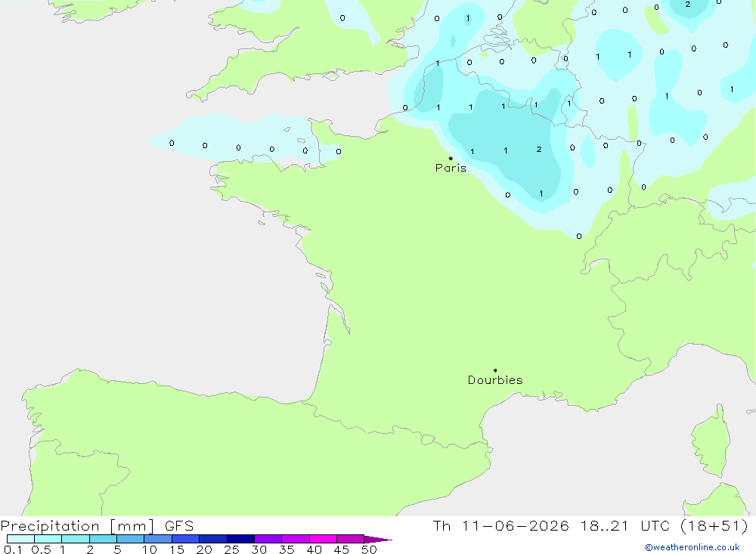
Task: Click the forecast date '11-06-2026' text
Action: pos(515,526)
